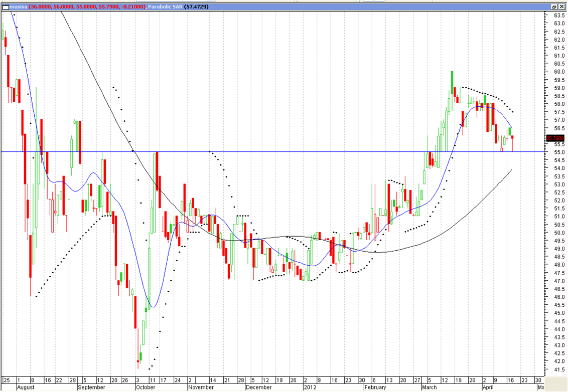568x392 pixels.
Task: Click the March month label
Action: (x=429, y=387)
